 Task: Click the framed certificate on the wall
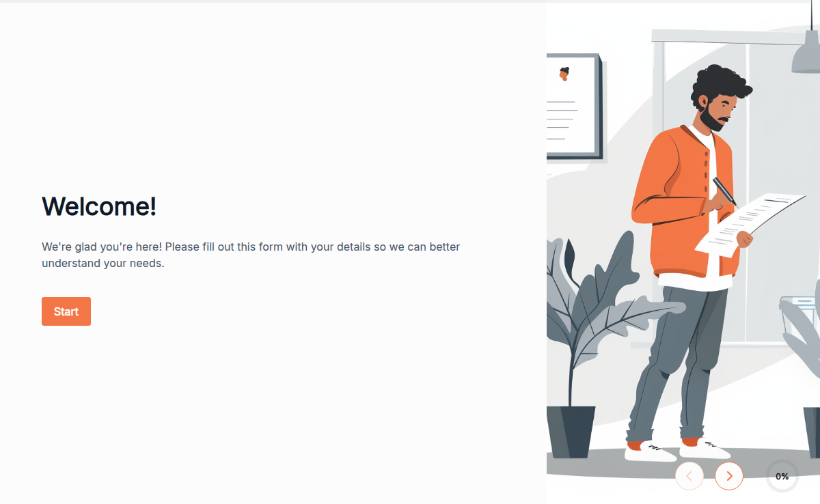(574, 107)
